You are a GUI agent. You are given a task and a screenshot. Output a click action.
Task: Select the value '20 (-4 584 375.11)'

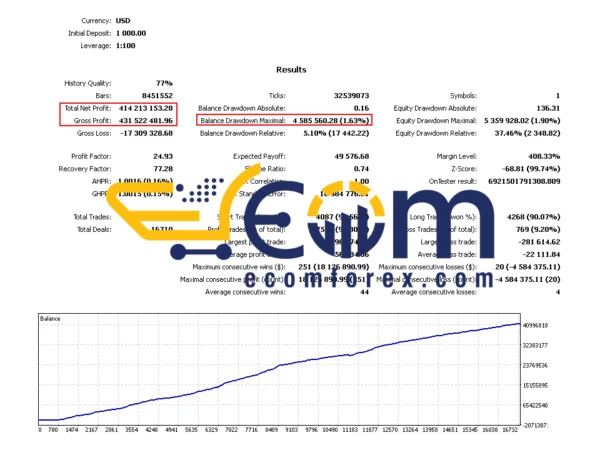(528, 267)
